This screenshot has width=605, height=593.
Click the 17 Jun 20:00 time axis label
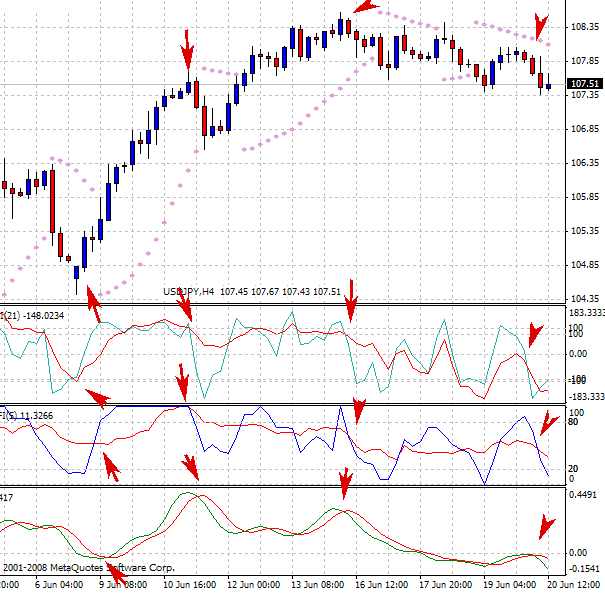click(447, 584)
